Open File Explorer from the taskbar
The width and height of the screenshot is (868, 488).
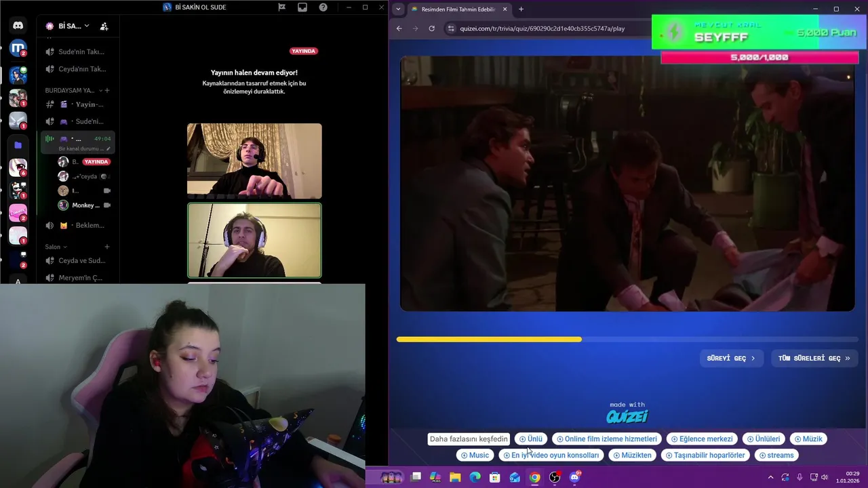tap(455, 477)
